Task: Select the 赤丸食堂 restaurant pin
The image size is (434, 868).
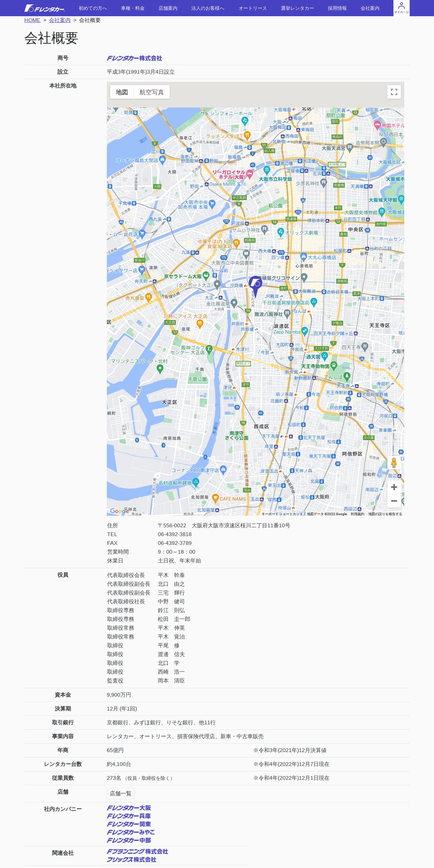Action: [148, 297]
